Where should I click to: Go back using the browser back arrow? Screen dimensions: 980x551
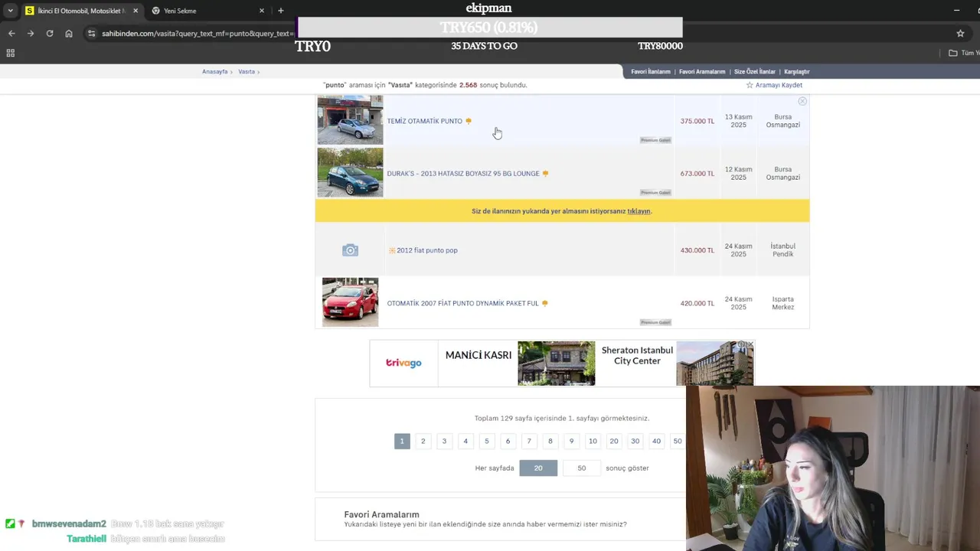point(11,34)
